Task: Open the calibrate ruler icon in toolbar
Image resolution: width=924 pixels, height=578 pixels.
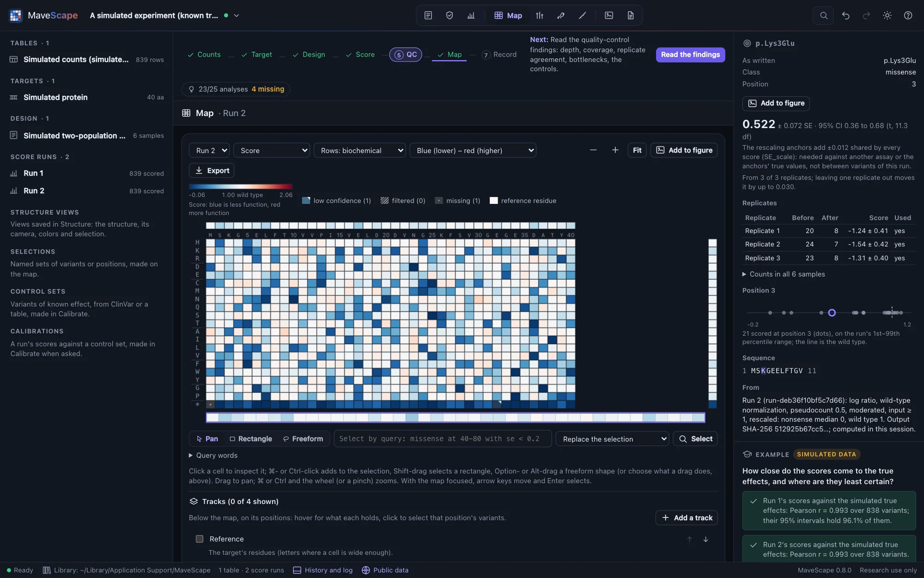Action: (582, 15)
